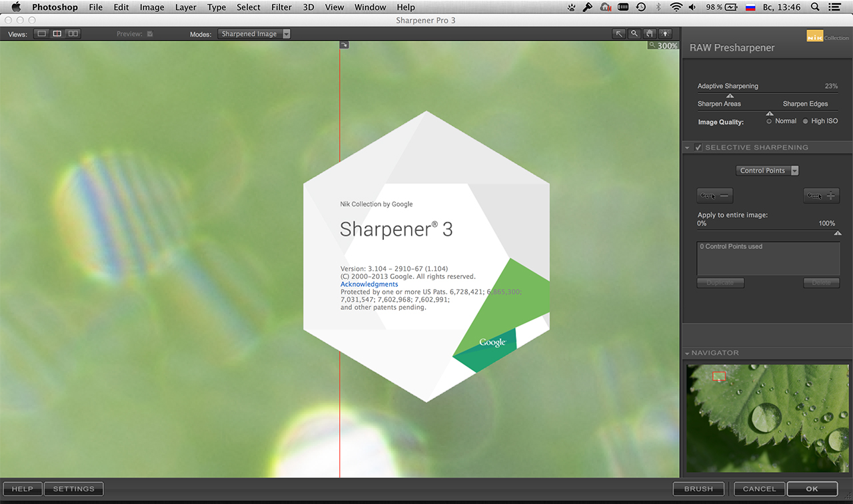Open the View menu
The width and height of the screenshot is (853, 504).
click(x=335, y=7)
